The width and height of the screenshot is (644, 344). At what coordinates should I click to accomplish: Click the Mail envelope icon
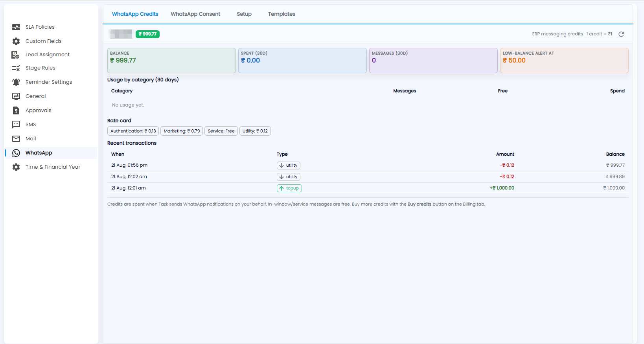16,139
